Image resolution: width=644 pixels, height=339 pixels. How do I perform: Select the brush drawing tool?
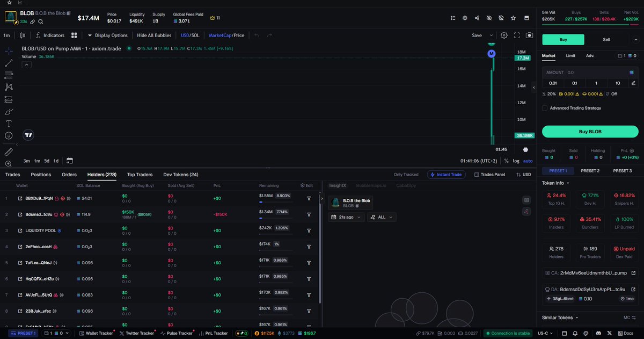(x=9, y=112)
